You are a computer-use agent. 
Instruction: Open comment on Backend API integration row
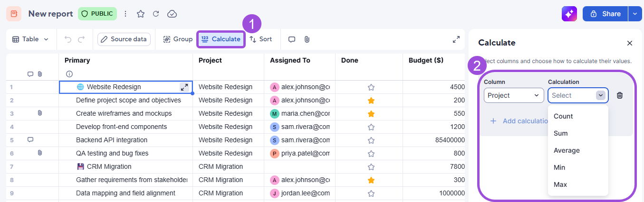[x=30, y=140]
